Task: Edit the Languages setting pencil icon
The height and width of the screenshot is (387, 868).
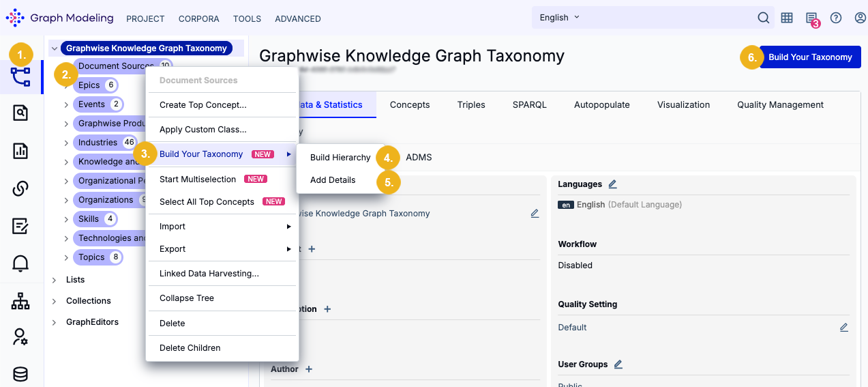Action: (x=612, y=184)
